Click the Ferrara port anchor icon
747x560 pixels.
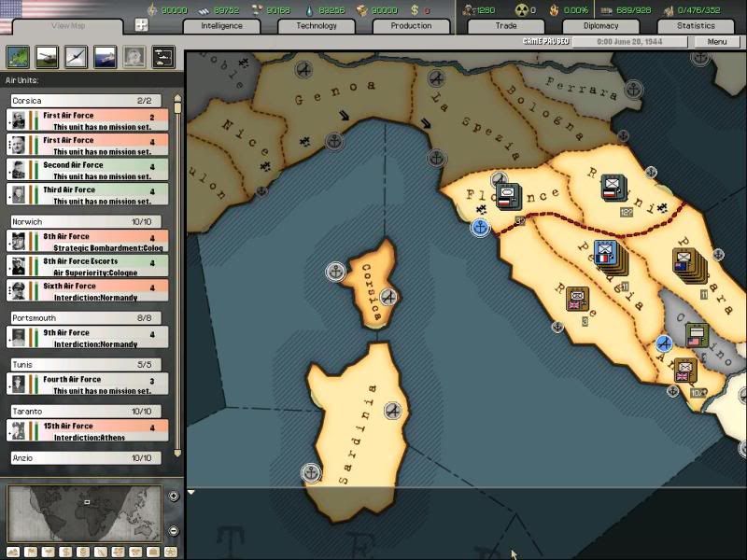(634, 89)
